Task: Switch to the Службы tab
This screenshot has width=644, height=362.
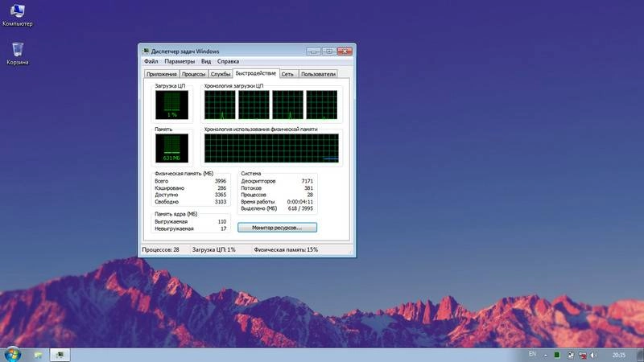Action: tap(221, 74)
